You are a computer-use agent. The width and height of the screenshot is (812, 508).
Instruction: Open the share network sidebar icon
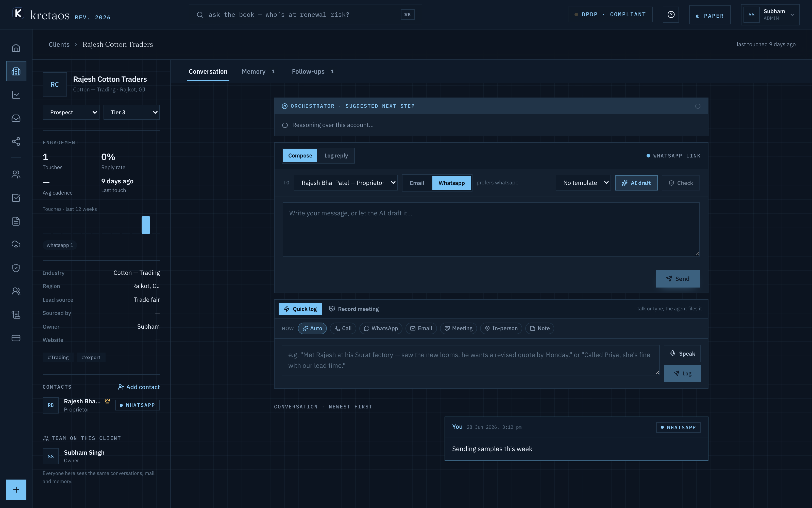click(16, 141)
